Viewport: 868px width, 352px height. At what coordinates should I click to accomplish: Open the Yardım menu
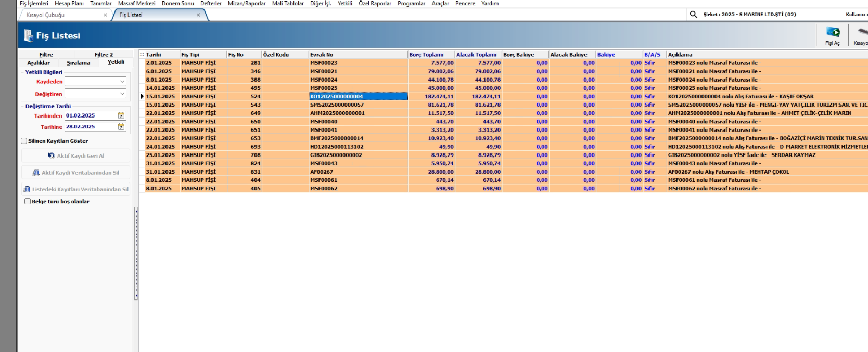pyautogui.click(x=490, y=3)
